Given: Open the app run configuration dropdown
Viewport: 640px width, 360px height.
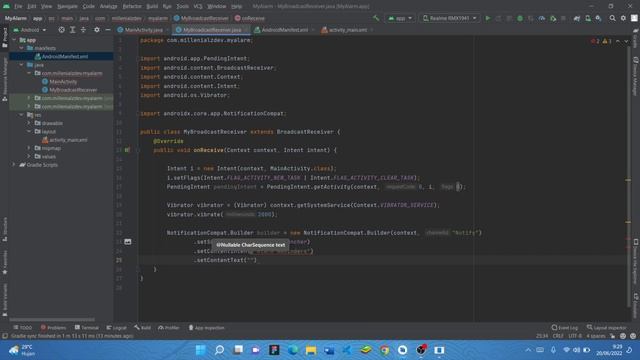Looking at the screenshot, I should click(400, 18).
